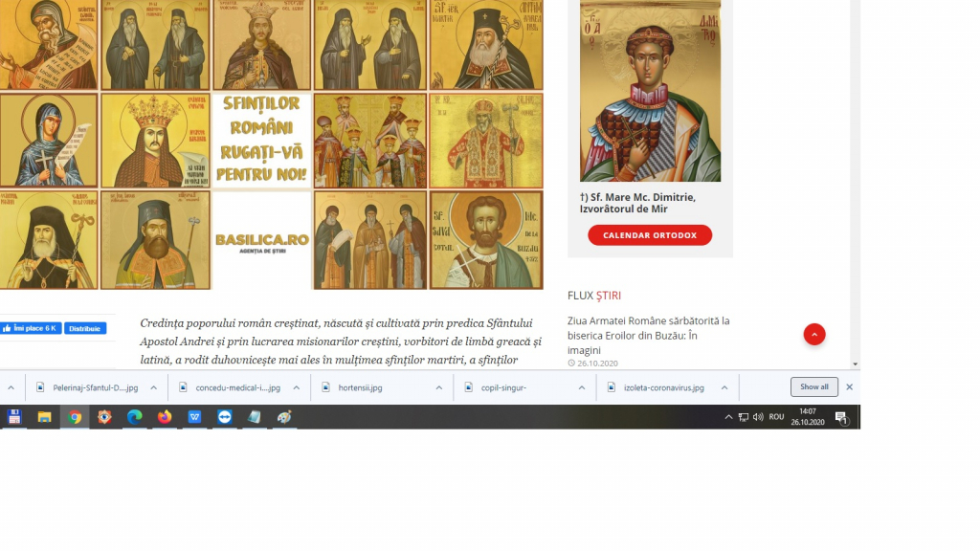Launch Firefox from the taskbar
Screen dimensions: 980x551
165,417
